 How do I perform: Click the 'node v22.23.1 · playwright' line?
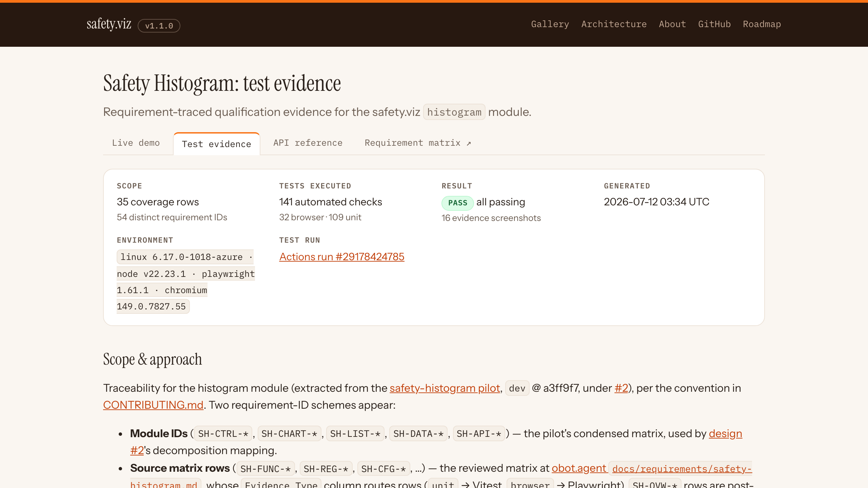[186, 274]
